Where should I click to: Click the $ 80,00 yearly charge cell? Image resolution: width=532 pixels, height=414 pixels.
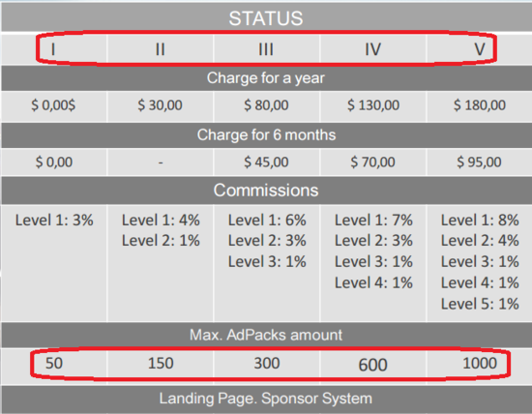click(x=266, y=105)
